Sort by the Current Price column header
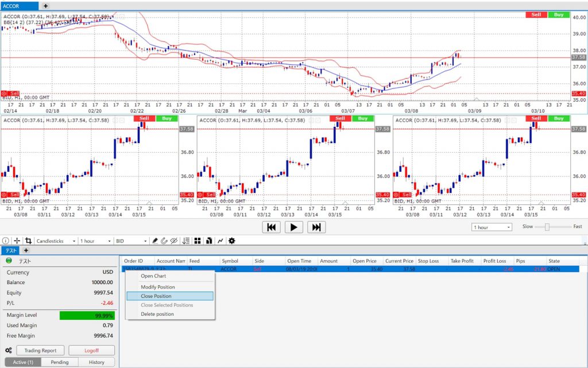This screenshot has height=368, width=588. click(399, 261)
